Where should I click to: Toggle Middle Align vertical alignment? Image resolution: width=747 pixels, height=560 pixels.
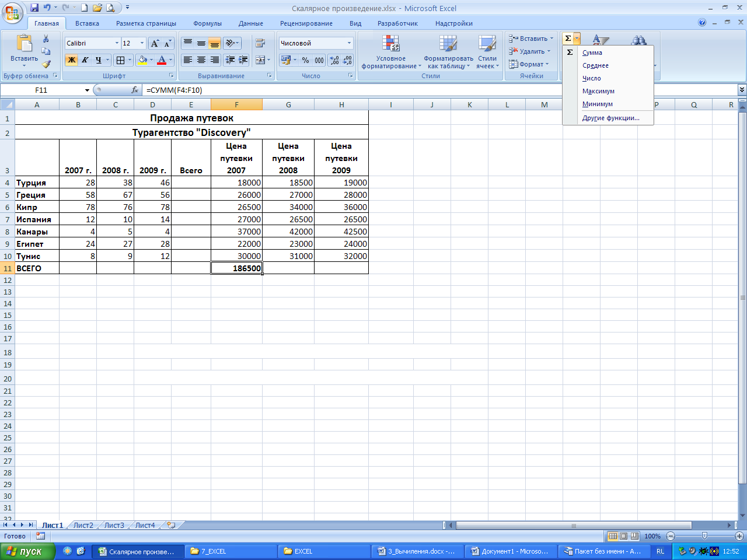(201, 43)
